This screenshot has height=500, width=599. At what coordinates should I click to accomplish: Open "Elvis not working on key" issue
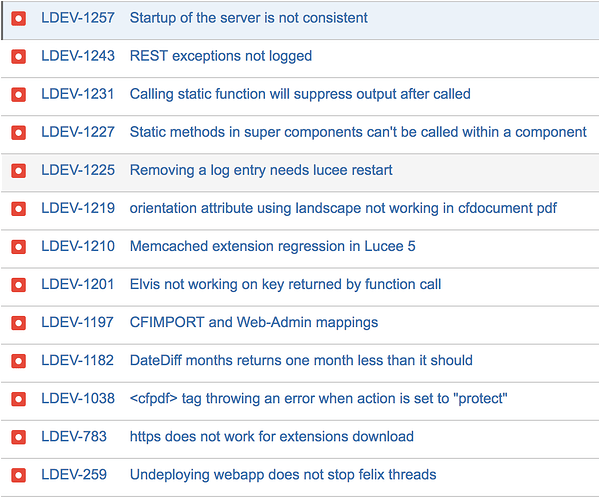285,285
